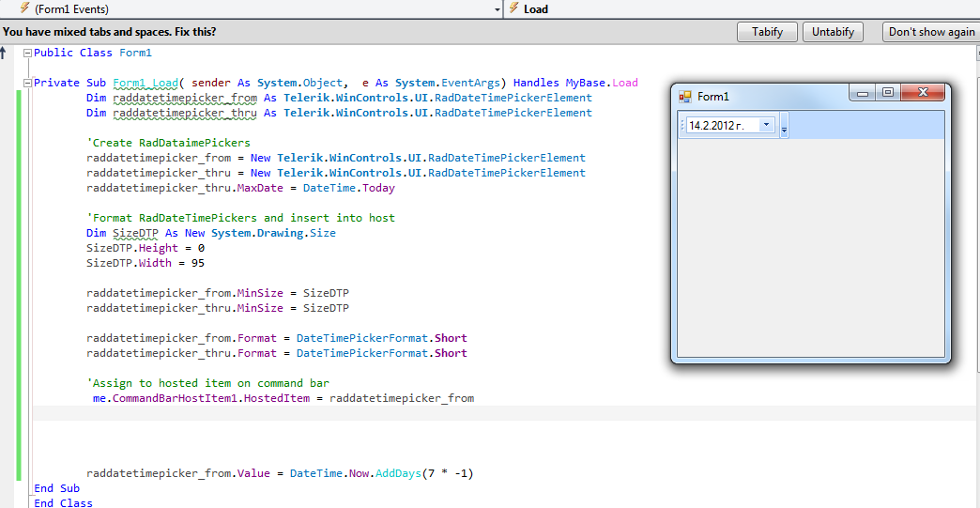This screenshot has height=508, width=980.
Task: Click the AddDays(7 * -1) call
Action: tap(424, 473)
